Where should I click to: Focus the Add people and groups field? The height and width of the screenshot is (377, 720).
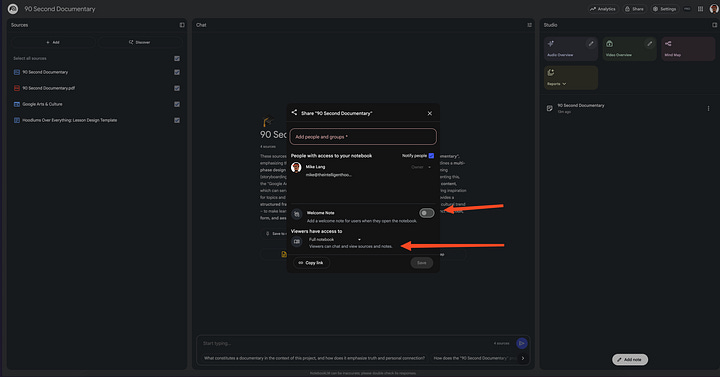(x=363, y=137)
